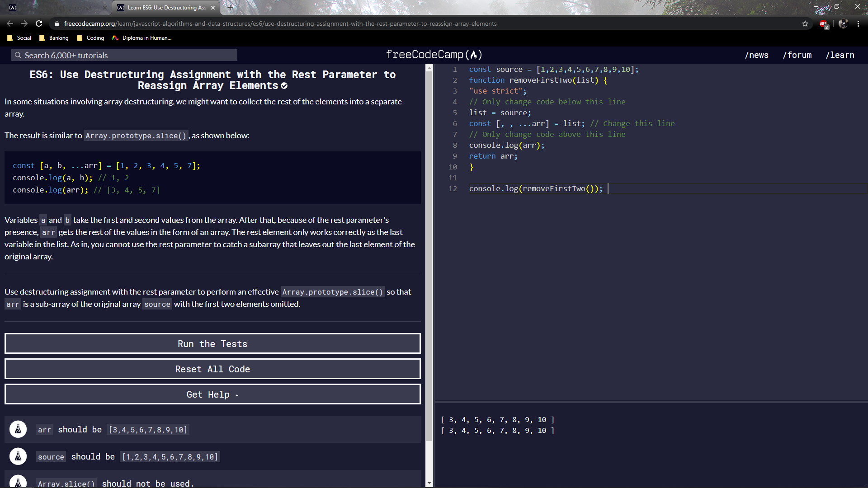Reload the page with refresh icon
Screen dimensions: 868x488
[x=39, y=23]
